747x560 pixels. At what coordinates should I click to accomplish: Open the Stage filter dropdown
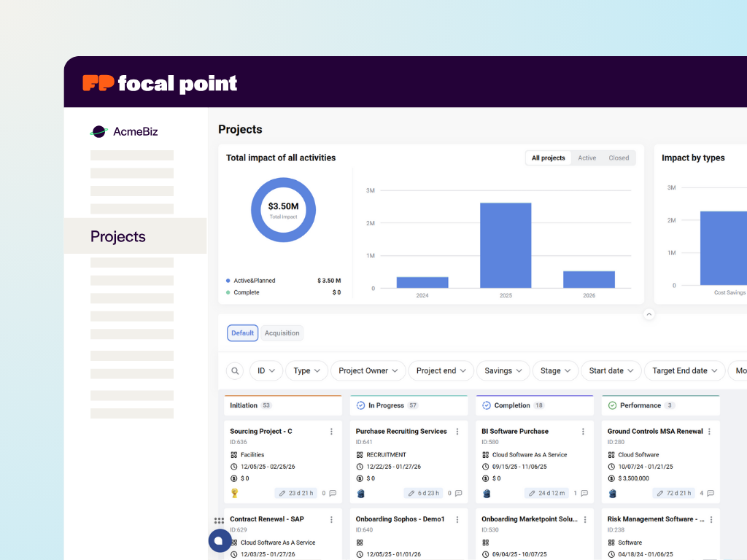click(x=555, y=371)
